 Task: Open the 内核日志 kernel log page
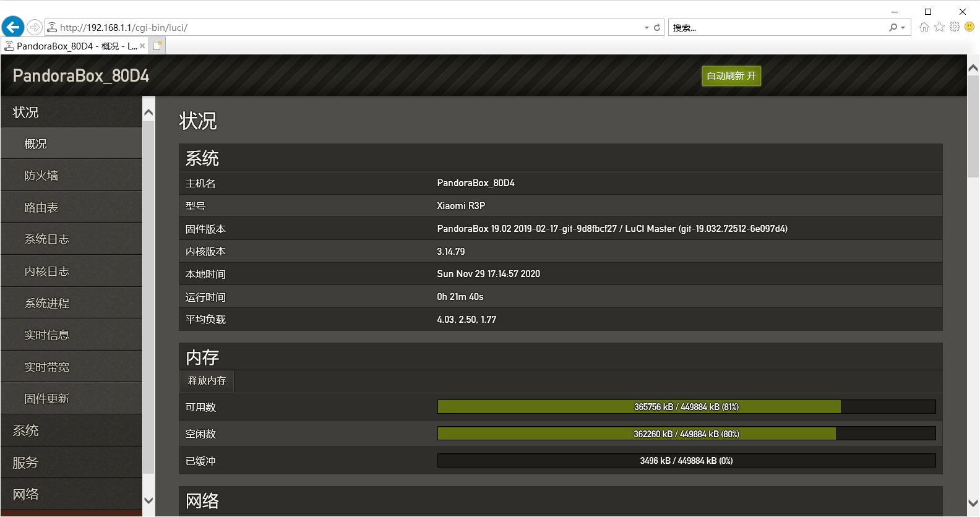[x=72, y=271]
